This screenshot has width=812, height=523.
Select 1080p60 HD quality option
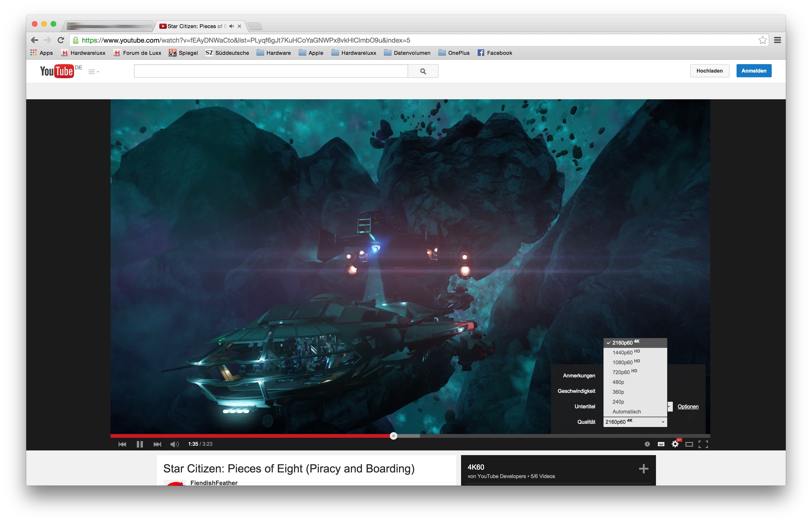pyautogui.click(x=635, y=362)
